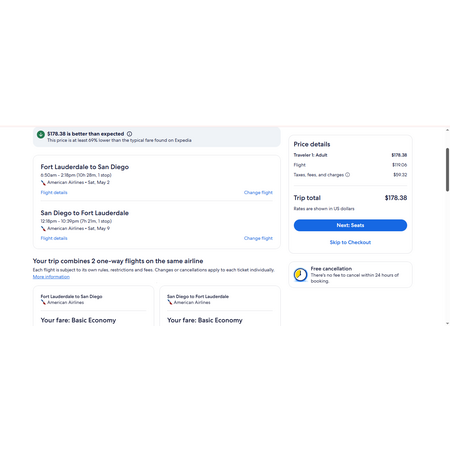This screenshot has height=450, width=450.
Task: Change flight for Fort Lauderdale to San Diego
Action: coord(258,193)
